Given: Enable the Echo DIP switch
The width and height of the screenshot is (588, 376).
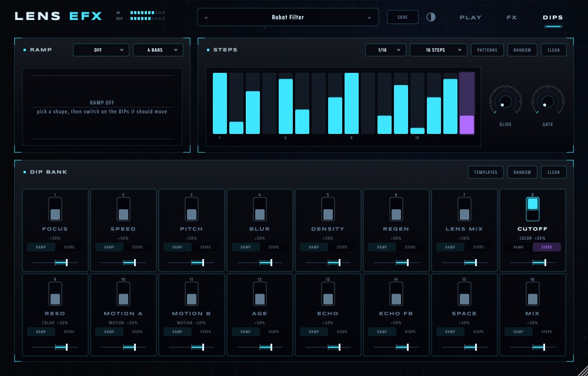Looking at the screenshot, I should point(328,294).
